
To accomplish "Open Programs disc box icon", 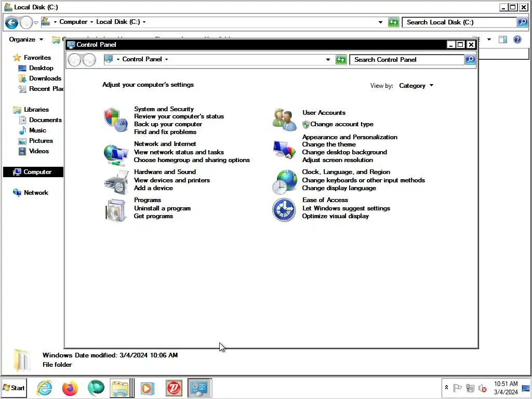I will tap(116, 210).
